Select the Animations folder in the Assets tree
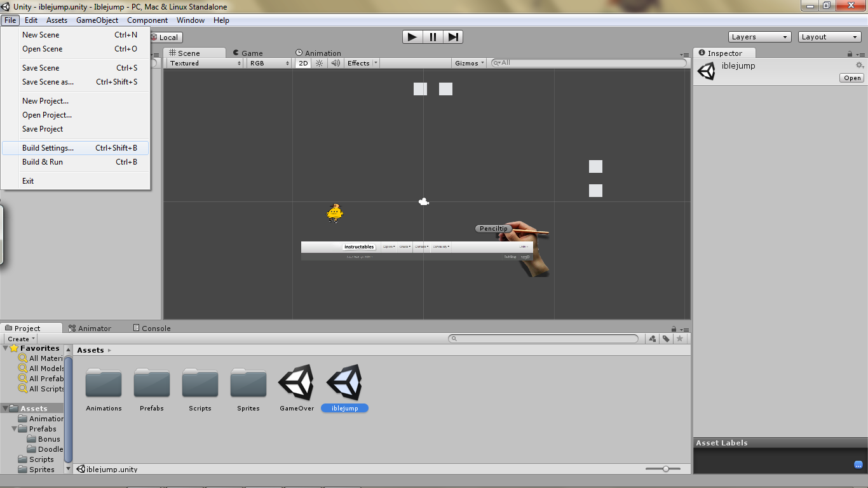 click(41, 419)
